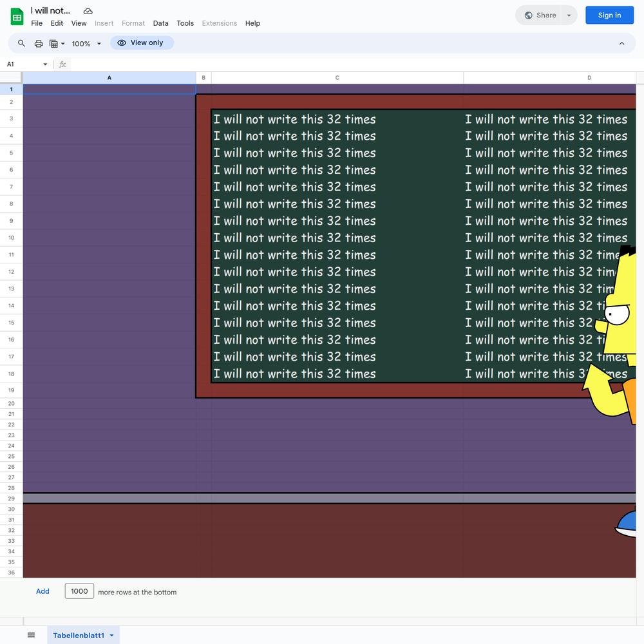
Task: Expand the filter views dropdown arrow
Action: (63, 44)
